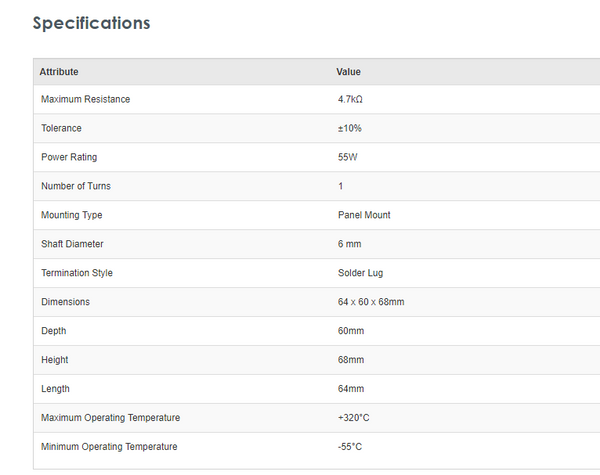Image resolution: width=600 pixels, height=475 pixels.
Task: Select the Power Rating row label
Action: (69, 158)
